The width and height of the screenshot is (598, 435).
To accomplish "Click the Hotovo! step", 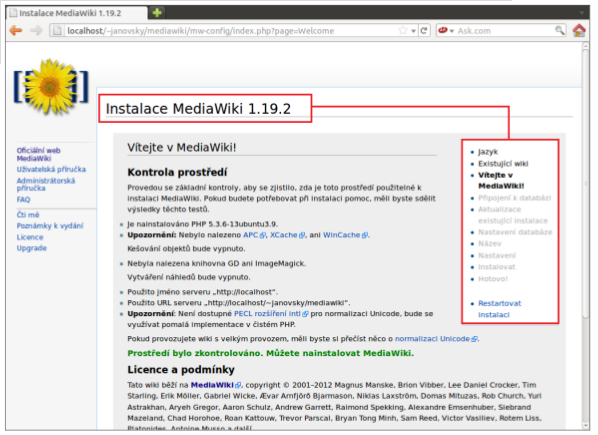I will pyautogui.click(x=493, y=279).
